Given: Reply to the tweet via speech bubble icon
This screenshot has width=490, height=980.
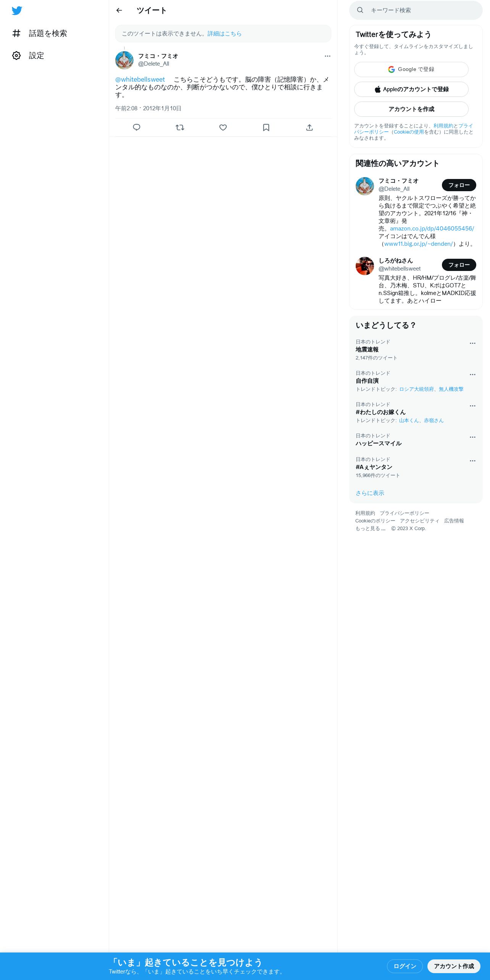Looking at the screenshot, I should (137, 127).
